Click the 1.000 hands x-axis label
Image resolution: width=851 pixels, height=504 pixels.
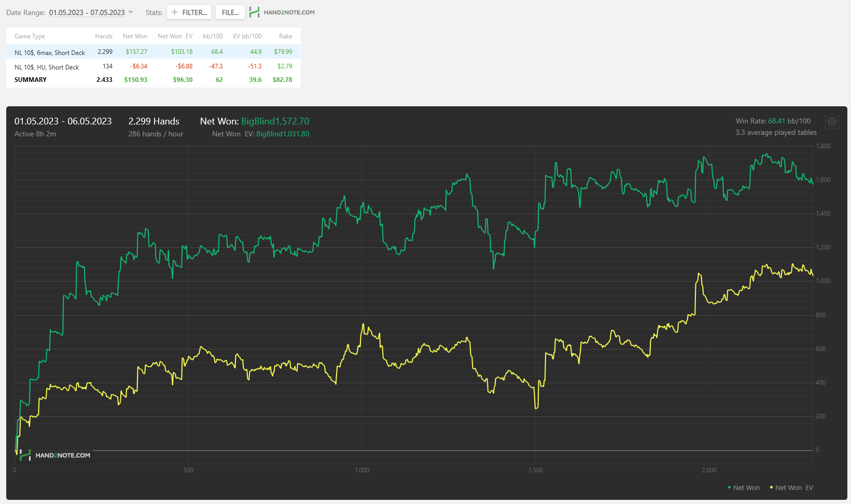pos(362,470)
